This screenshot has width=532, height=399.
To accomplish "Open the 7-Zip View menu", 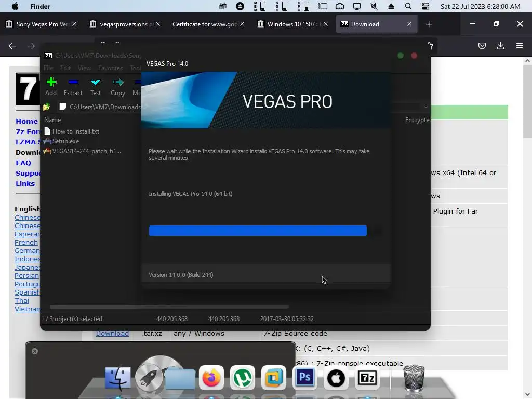I will pyautogui.click(x=84, y=68).
